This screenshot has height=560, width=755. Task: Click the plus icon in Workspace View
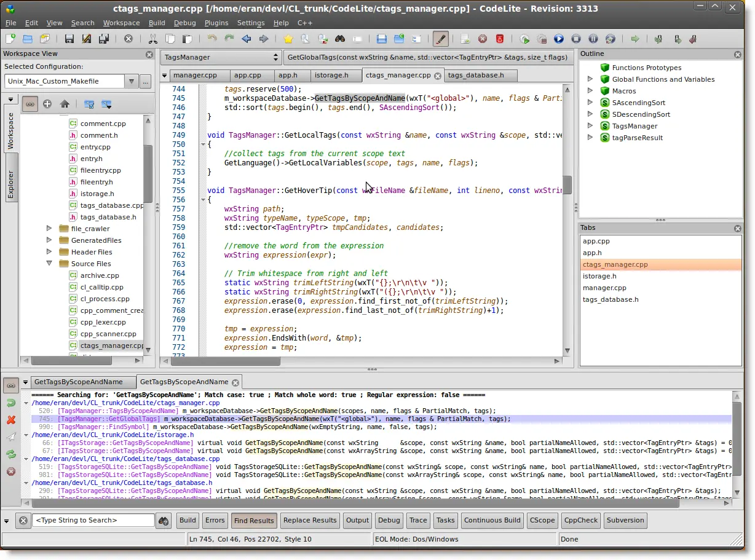click(47, 104)
